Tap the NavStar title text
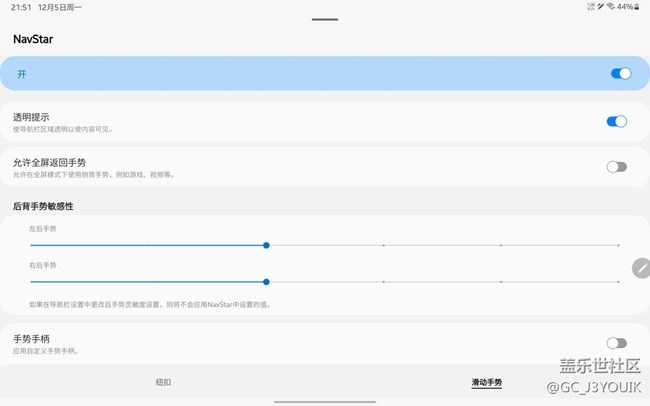Screen dimensions: 650x406 pyautogui.click(x=33, y=39)
